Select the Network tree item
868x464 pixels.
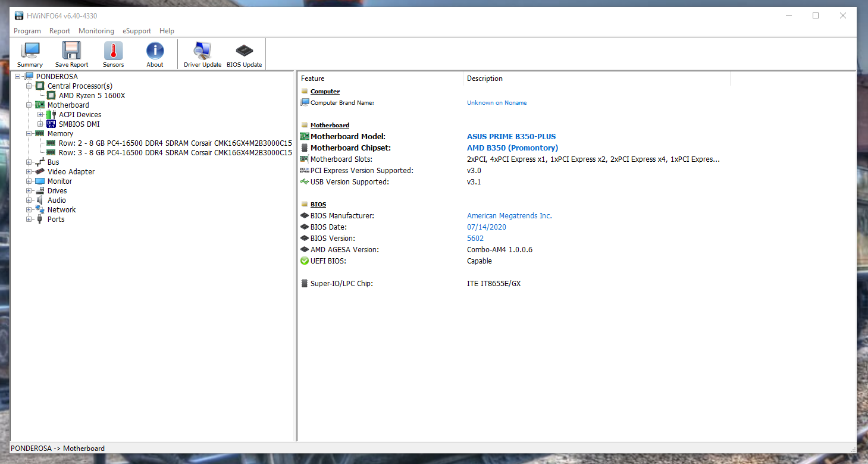click(x=61, y=210)
